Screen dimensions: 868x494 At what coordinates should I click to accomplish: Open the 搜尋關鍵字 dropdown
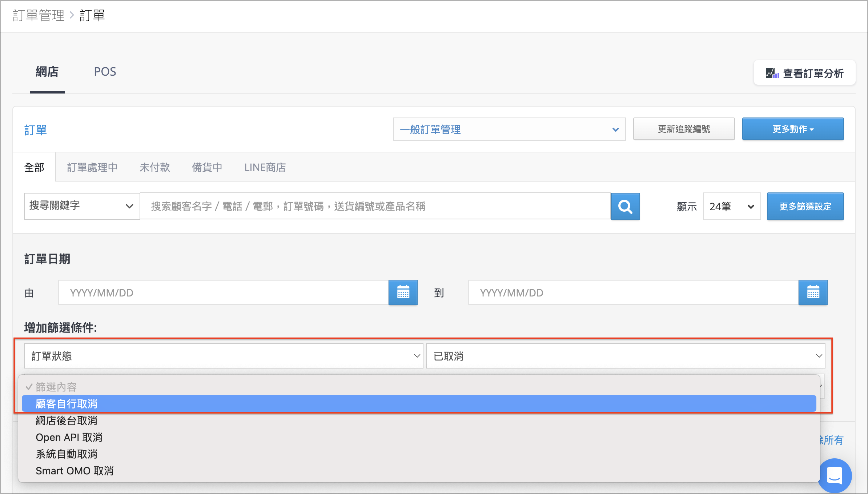point(82,206)
